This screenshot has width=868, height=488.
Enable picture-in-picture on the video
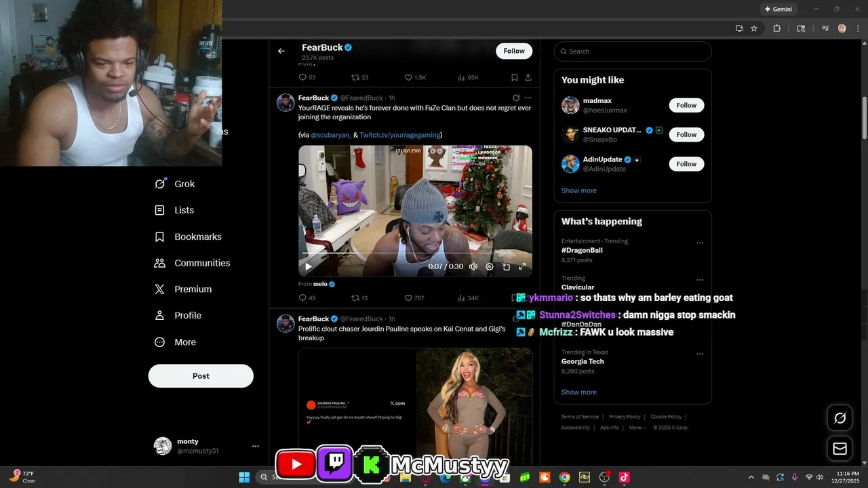(506, 267)
